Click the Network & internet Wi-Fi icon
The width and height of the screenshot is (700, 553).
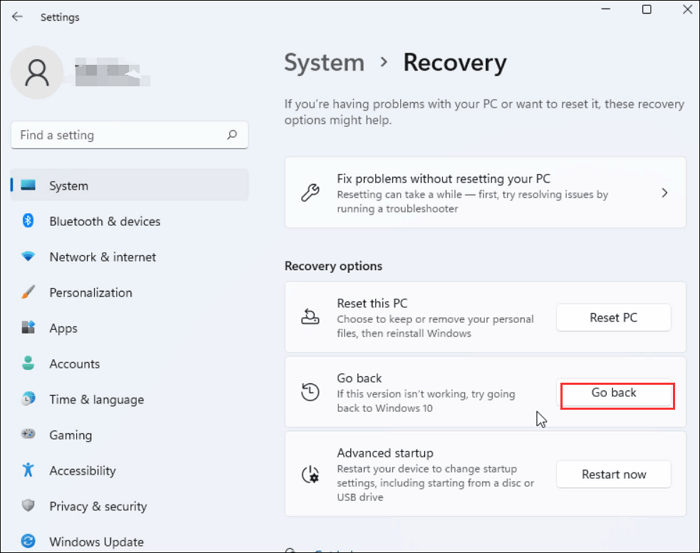click(x=29, y=257)
